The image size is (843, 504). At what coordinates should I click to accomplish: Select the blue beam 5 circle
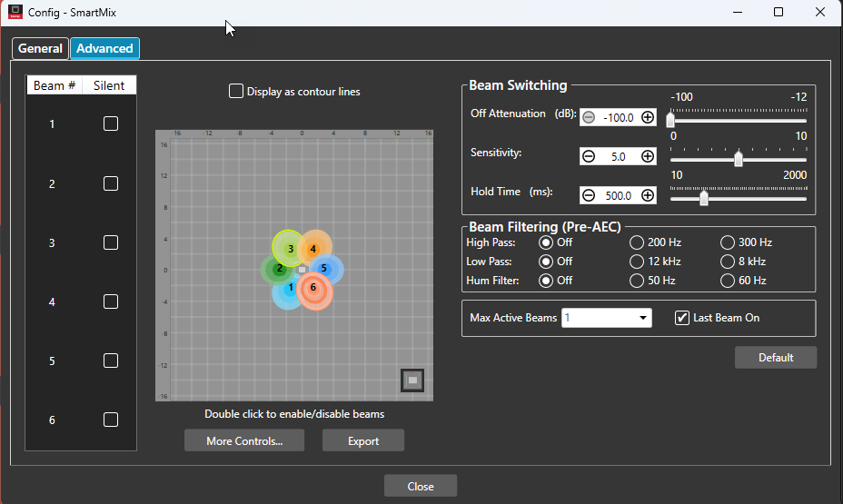tap(324, 269)
